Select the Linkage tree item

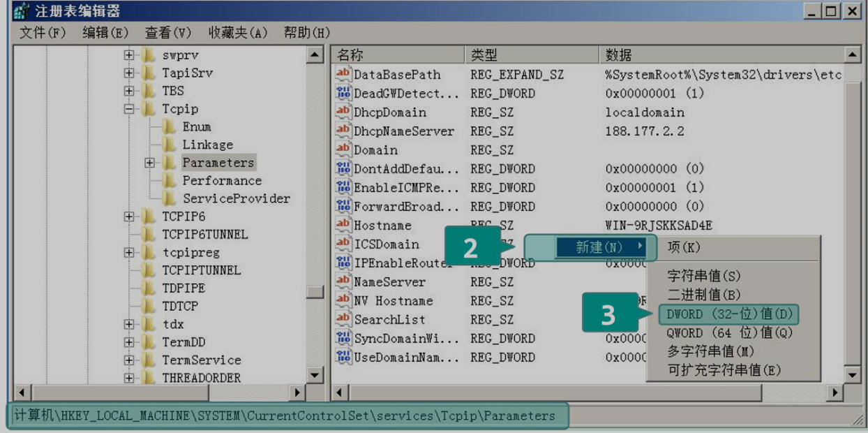(x=207, y=145)
